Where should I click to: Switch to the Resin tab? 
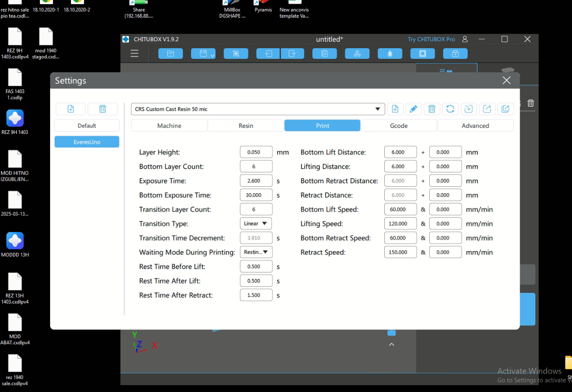point(246,126)
